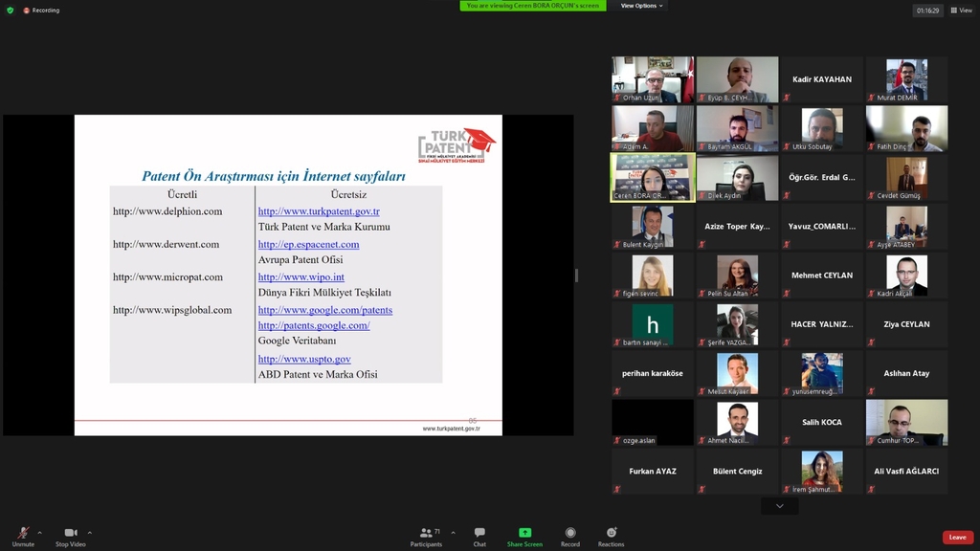Click the Unmute microphone icon

23,532
